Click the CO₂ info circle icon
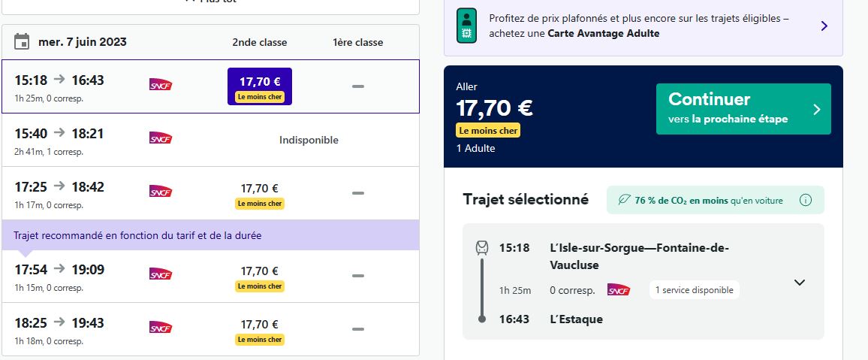 pyautogui.click(x=806, y=200)
